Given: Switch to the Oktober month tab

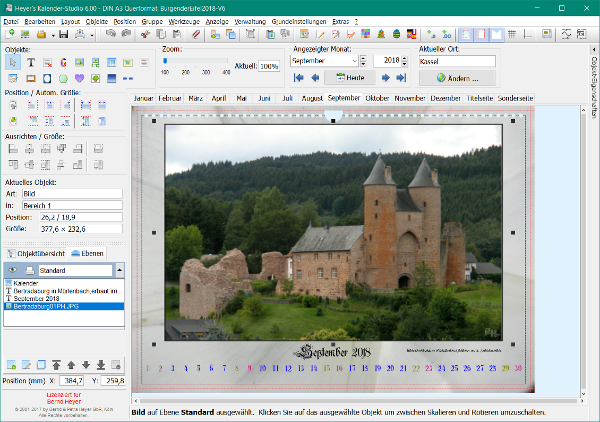Looking at the screenshot, I should click(x=377, y=98).
